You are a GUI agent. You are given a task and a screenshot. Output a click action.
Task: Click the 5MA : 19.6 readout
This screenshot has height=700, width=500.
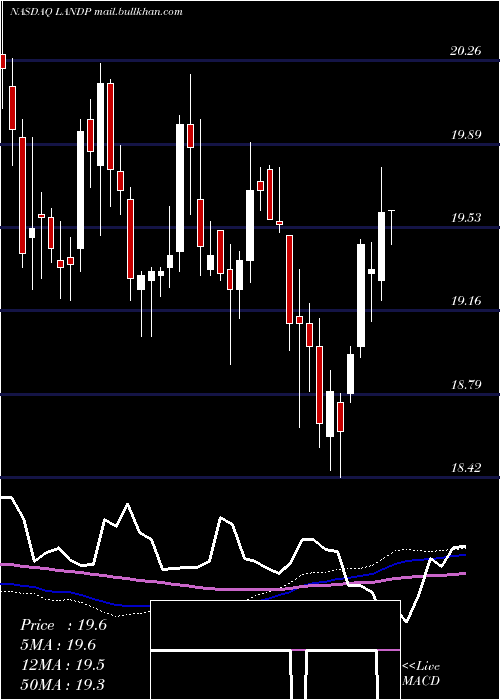pyautogui.click(x=58, y=645)
